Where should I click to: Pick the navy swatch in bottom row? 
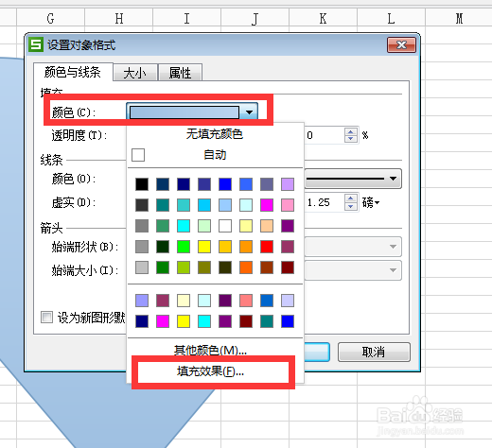click(x=142, y=321)
